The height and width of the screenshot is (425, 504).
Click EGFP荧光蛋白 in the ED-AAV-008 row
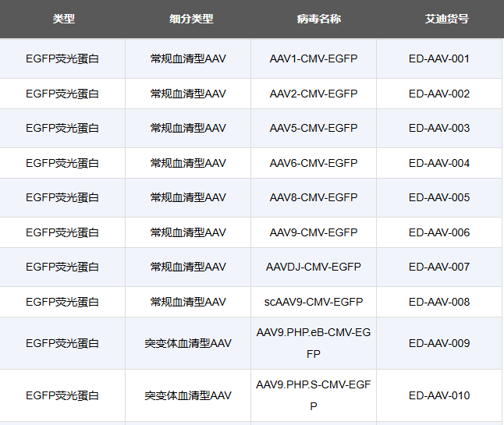pos(62,302)
